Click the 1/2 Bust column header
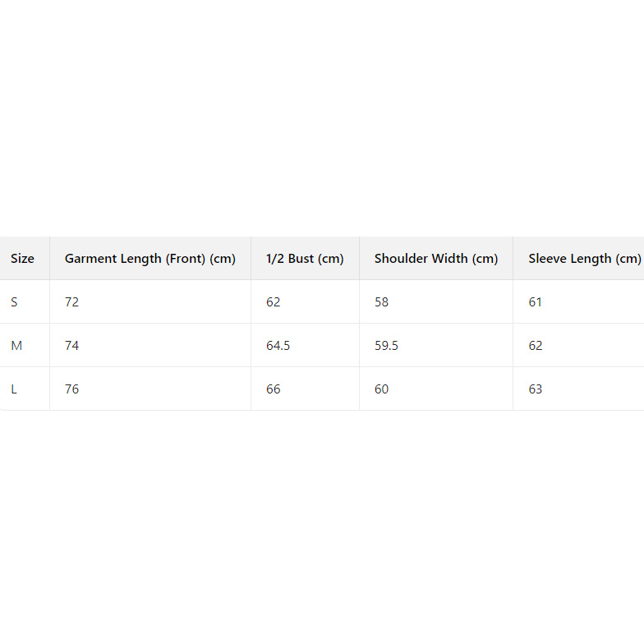 tap(305, 259)
